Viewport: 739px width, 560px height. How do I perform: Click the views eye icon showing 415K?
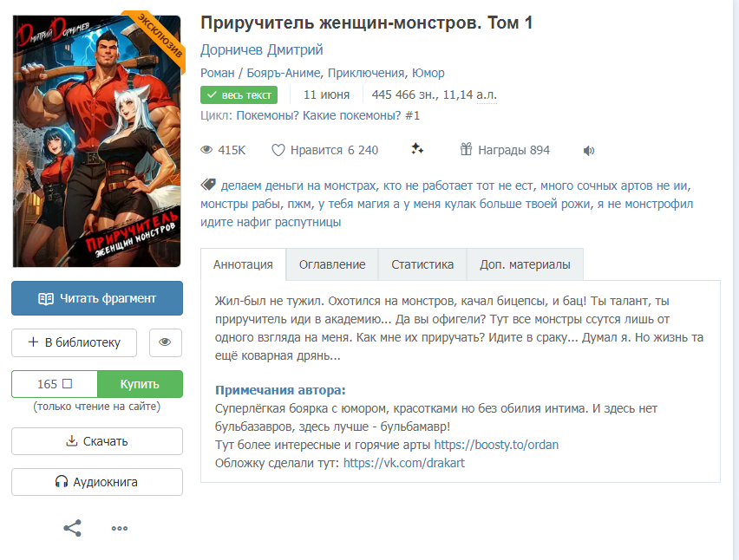(x=206, y=150)
